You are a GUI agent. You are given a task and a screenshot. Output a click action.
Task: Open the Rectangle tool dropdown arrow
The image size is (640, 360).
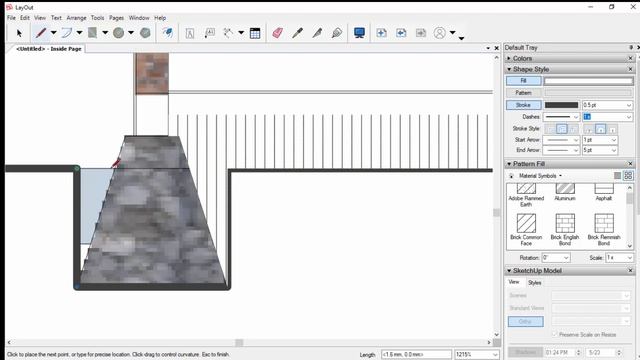click(x=105, y=33)
